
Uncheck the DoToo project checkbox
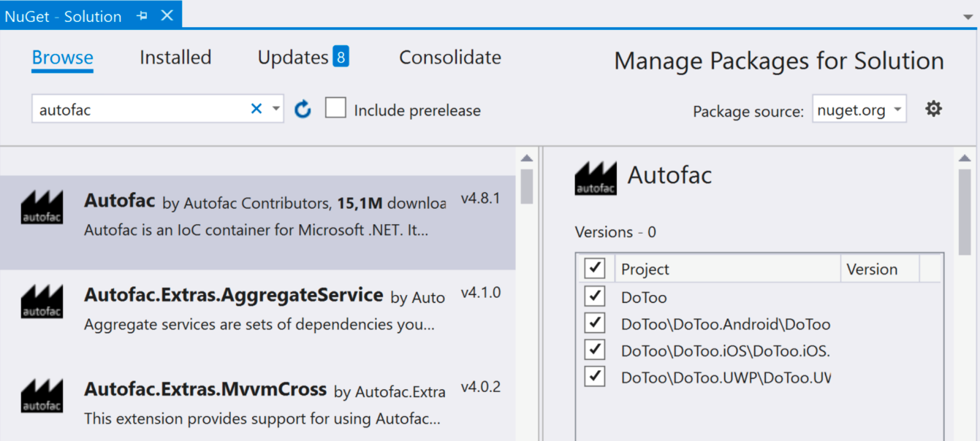click(x=595, y=296)
